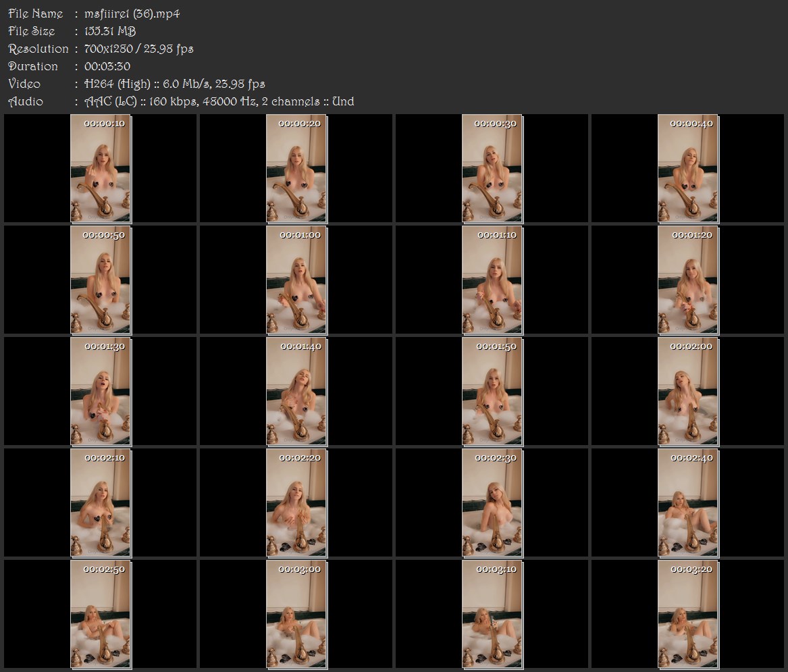The width and height of the screenshot is (788, 672).
Task: Pick the 00:02:50 frame preview
Action: click(101, 615)
